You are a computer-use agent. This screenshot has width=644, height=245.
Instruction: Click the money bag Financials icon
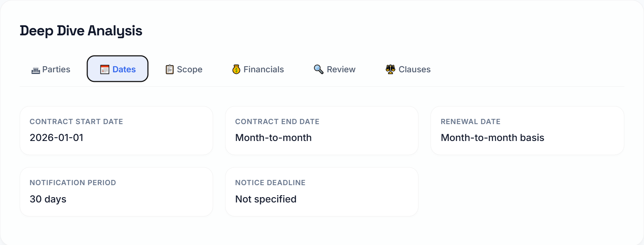(x=236, y=69)
